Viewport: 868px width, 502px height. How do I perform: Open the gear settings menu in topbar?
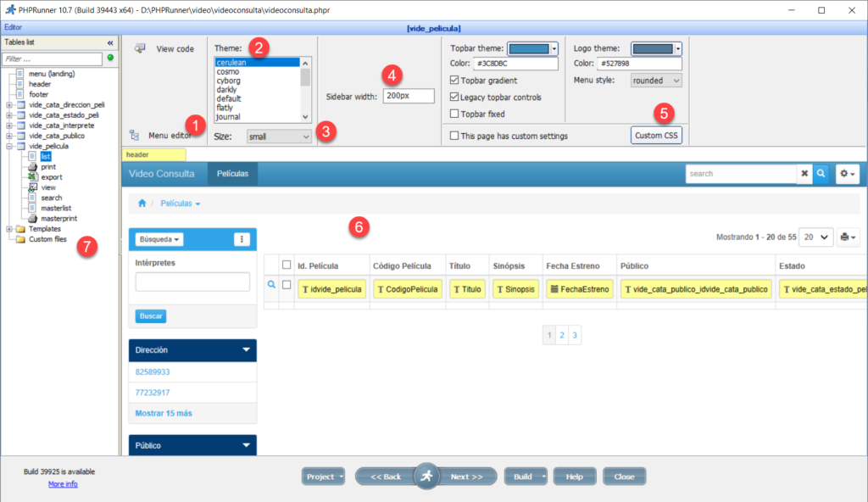[x=847, y=174]
